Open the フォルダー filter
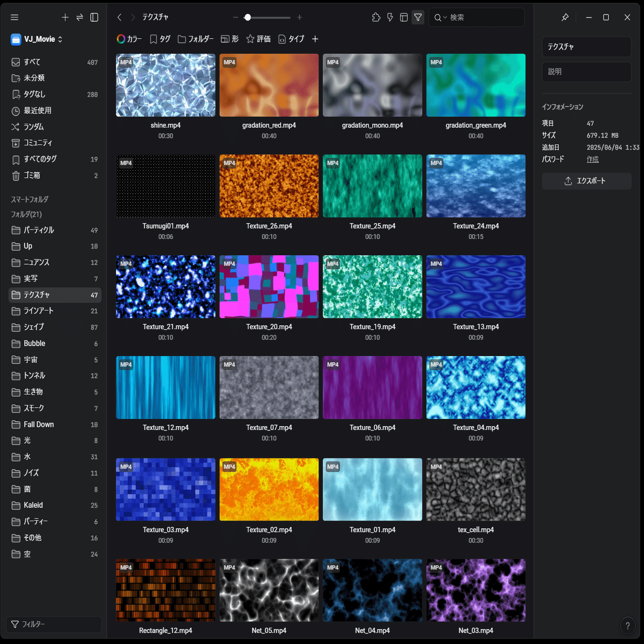The image size is (644, 644). click(x=196, y=39)
